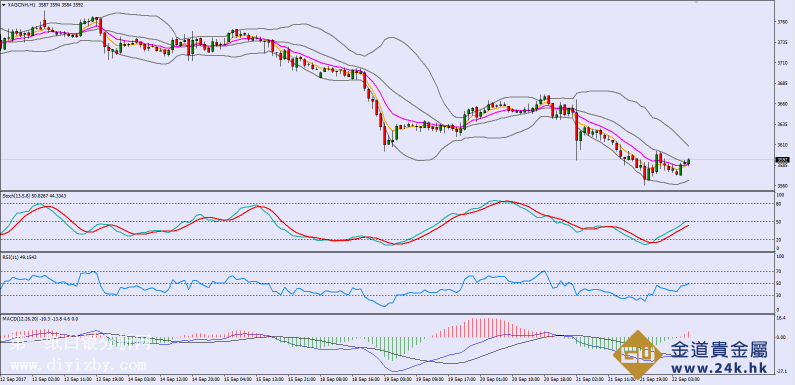
Task: Click the 3660 price axis label
Action: (781, 103)
